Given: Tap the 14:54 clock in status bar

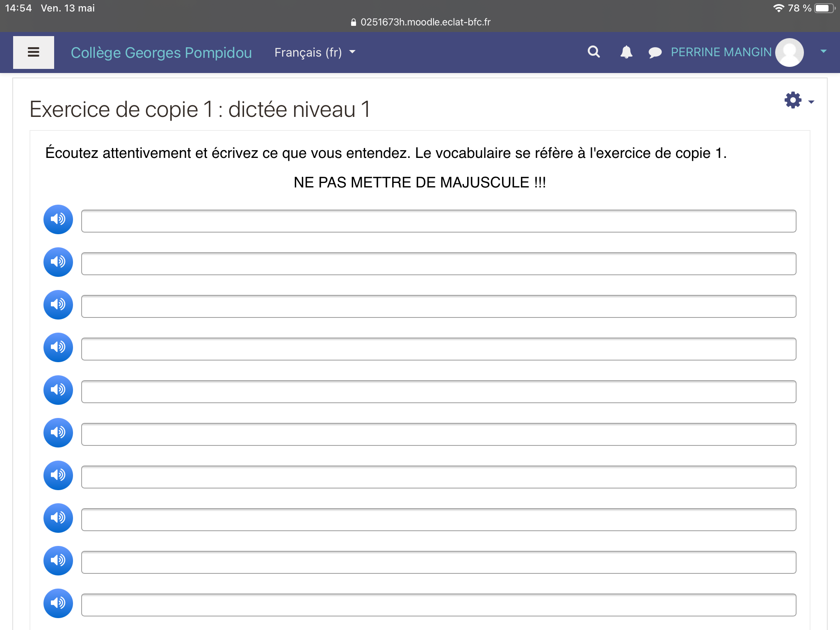Looking at the screenshot, I should tap(18, 8).
